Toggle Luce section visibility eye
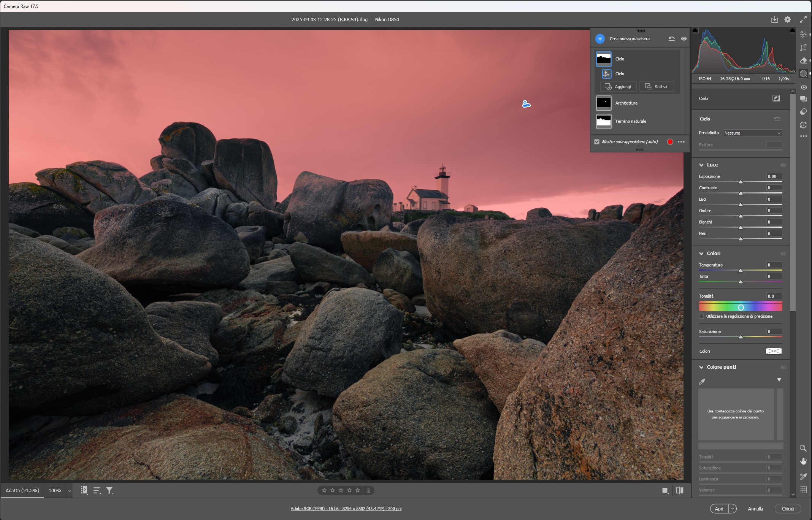812x520 pixels. pos(783,165)
